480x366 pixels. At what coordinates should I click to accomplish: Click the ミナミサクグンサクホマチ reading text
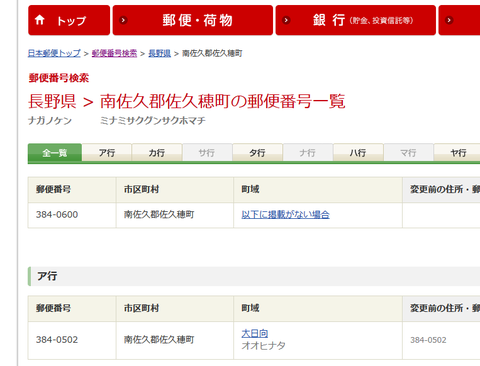[x=153, y=121]
